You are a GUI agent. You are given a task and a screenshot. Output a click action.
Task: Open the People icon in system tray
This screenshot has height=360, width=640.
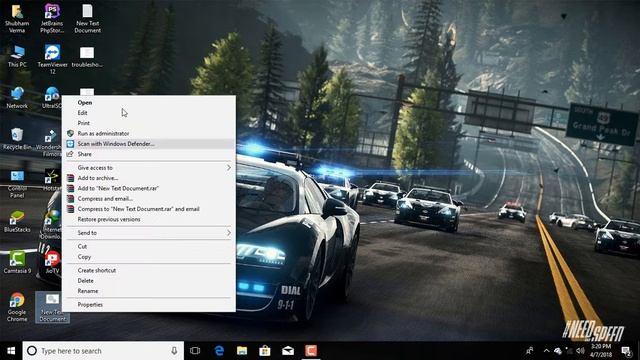pyautogui.click(x=529, y=351)
